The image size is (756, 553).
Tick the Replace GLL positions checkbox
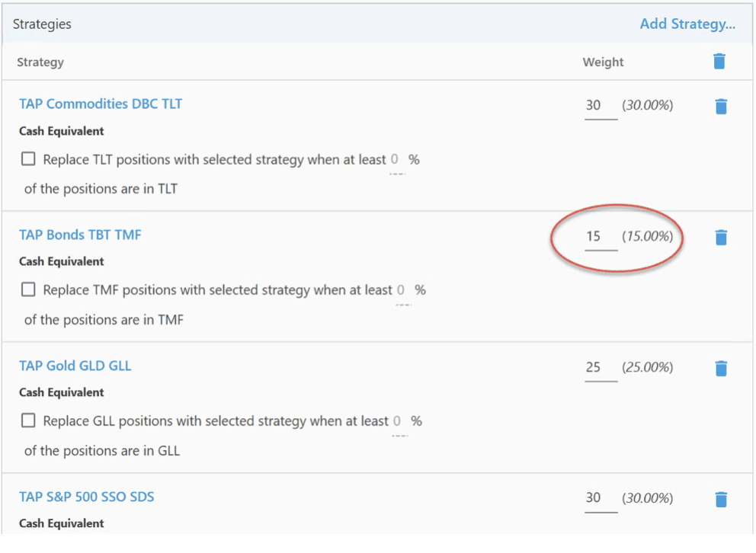(28, 421)
